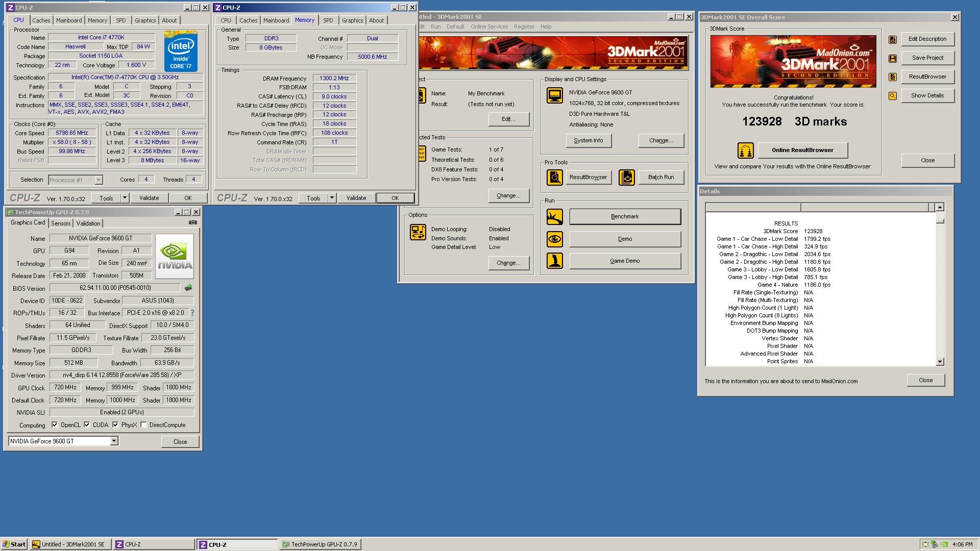The width and height of the screenshot is (980, 551).
Task: Click the ResultBrowser magnifier icon in Pro Tools
Action: (554, 178)
